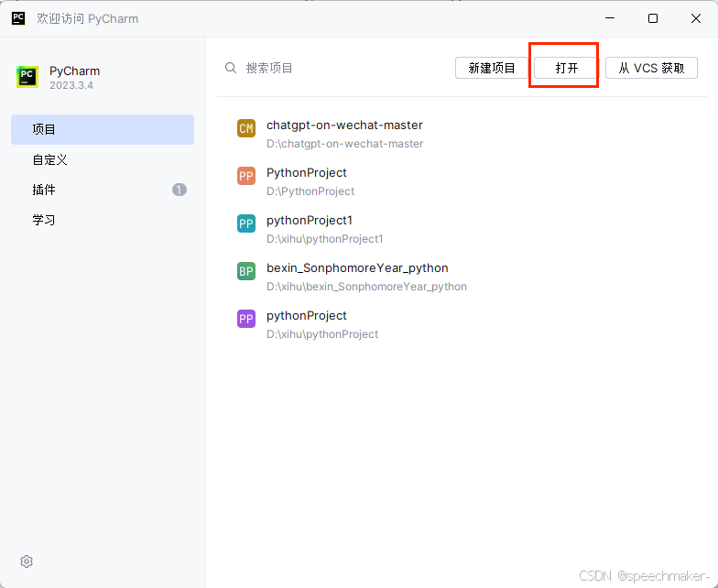This screenshot has width=718, height=588.
Task: Click the 从 VCS 获取 button
Action: coord(651,68)
